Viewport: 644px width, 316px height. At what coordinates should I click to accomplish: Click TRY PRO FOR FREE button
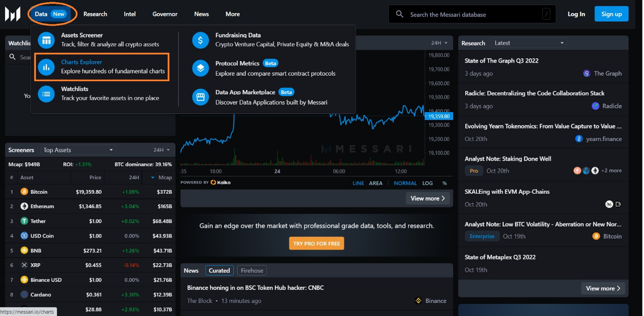(316, 243)
